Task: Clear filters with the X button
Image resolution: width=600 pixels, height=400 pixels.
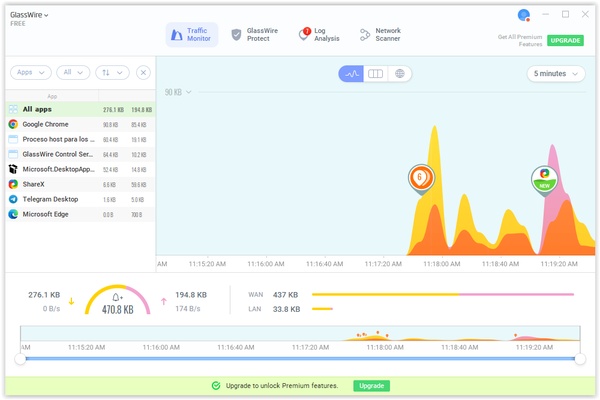Action: (x=143, y=73)
